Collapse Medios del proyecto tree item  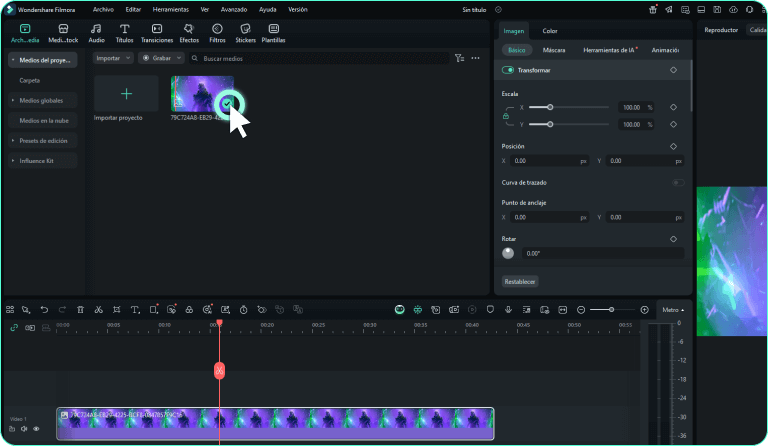click(x=13, y=60)
